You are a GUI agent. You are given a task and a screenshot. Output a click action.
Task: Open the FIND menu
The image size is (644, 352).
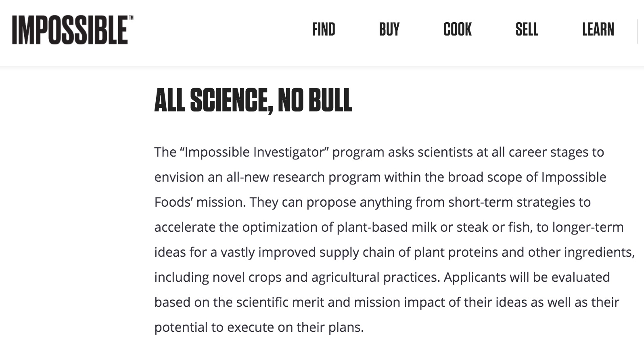pos(324,29)
